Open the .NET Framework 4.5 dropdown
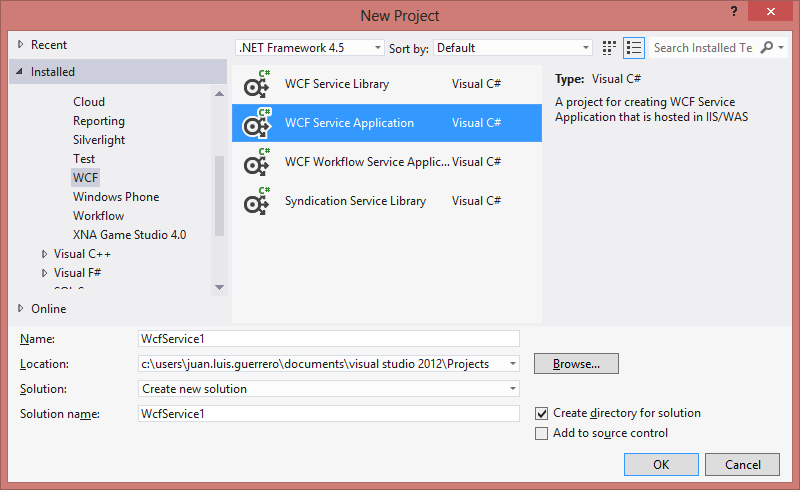800x490 pixels. 310,48
